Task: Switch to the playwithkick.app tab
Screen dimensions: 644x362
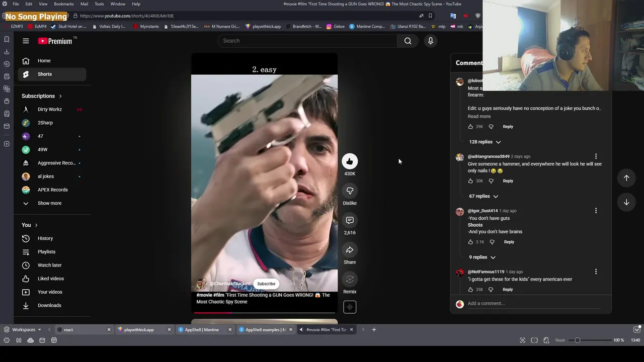Action: tap(143, 330)
